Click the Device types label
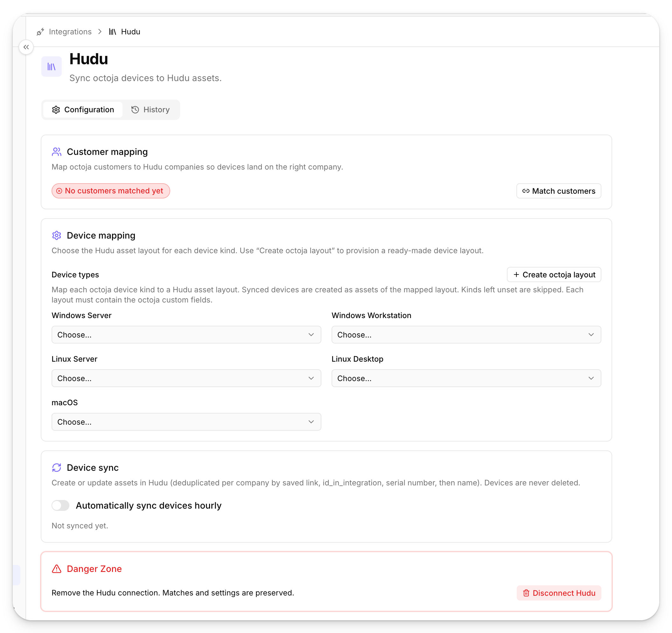Viewport: 672px width, 633px height. coord(75,275)
